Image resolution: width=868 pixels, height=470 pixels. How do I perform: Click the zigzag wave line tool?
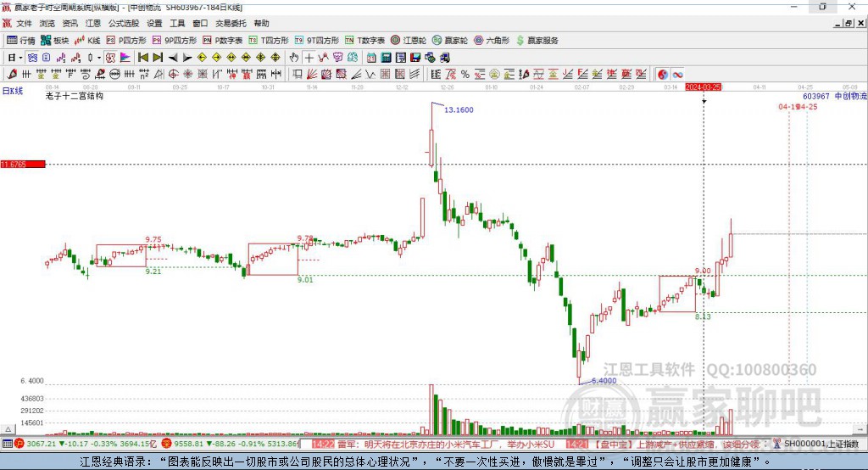[x=370, y=75]
